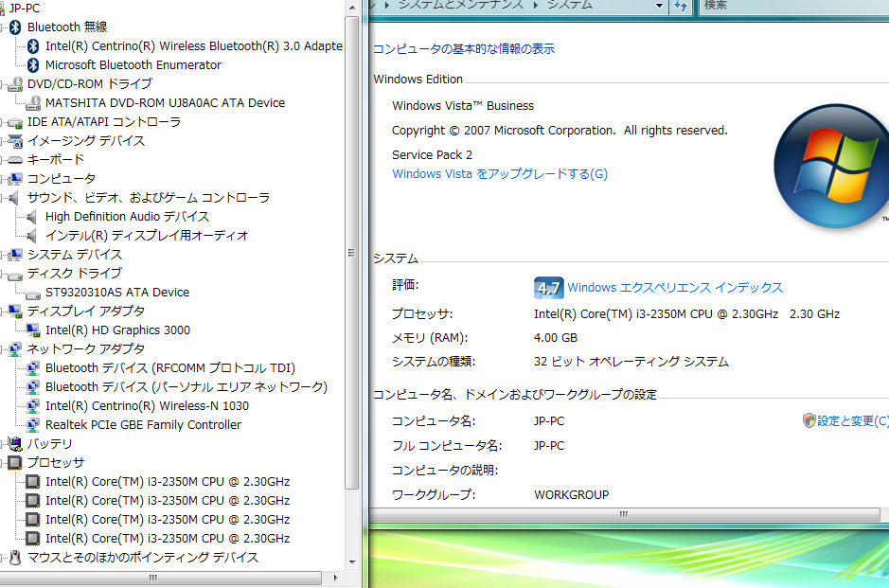Select the last Intel Core i3-2350M CPU row
This screenshot has height=588, width=889.
tap(168, 539)
